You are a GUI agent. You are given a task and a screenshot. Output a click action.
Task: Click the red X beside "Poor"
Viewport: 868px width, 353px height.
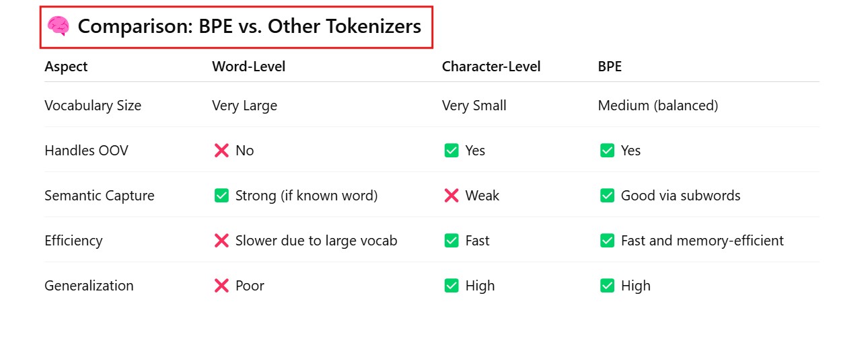(x=221, y=286)
